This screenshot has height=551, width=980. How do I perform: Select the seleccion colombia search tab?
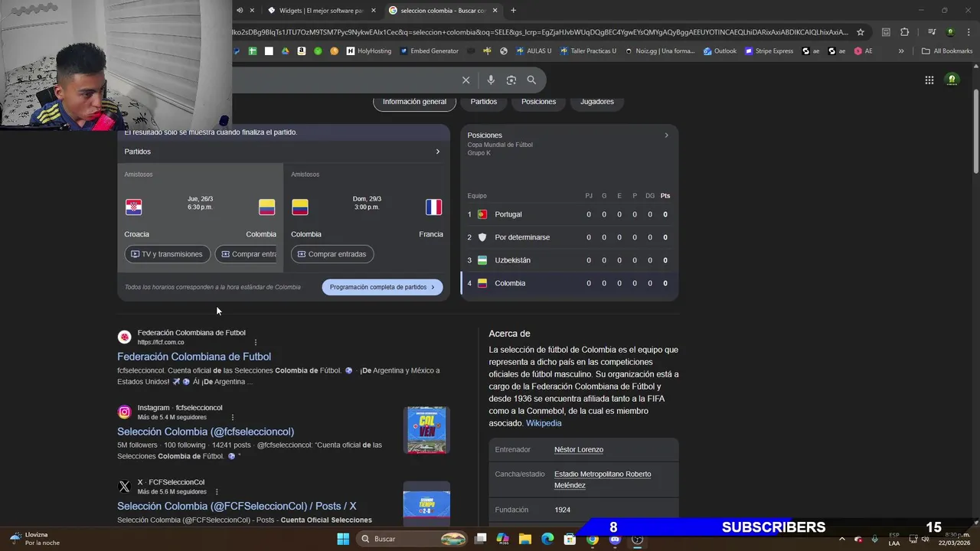click(x=443, y=10)
